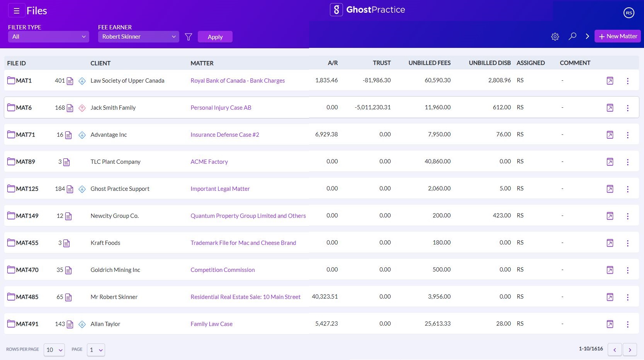Viewport: 644px width, 360px height.
Task: Open Insurance Defense Case #2 link
Action: [225, 135]
